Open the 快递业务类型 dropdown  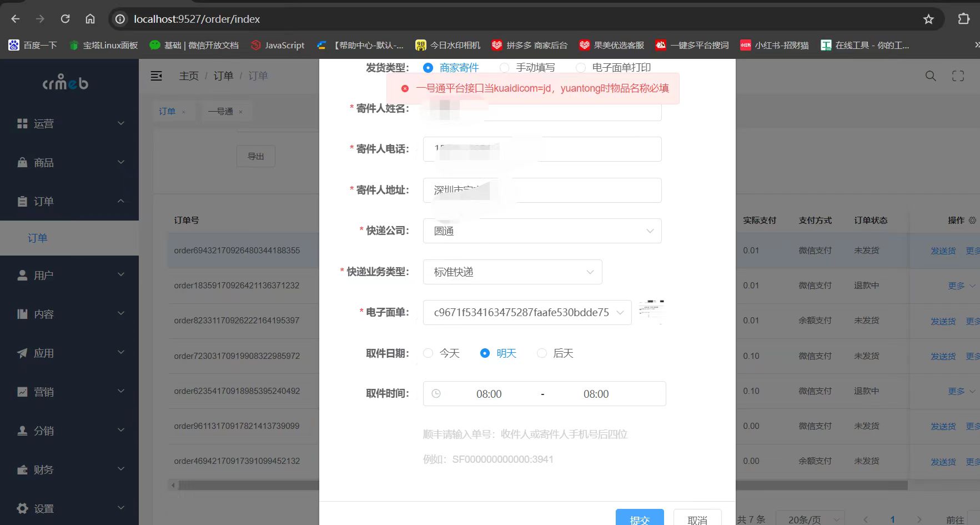[512, 272]
